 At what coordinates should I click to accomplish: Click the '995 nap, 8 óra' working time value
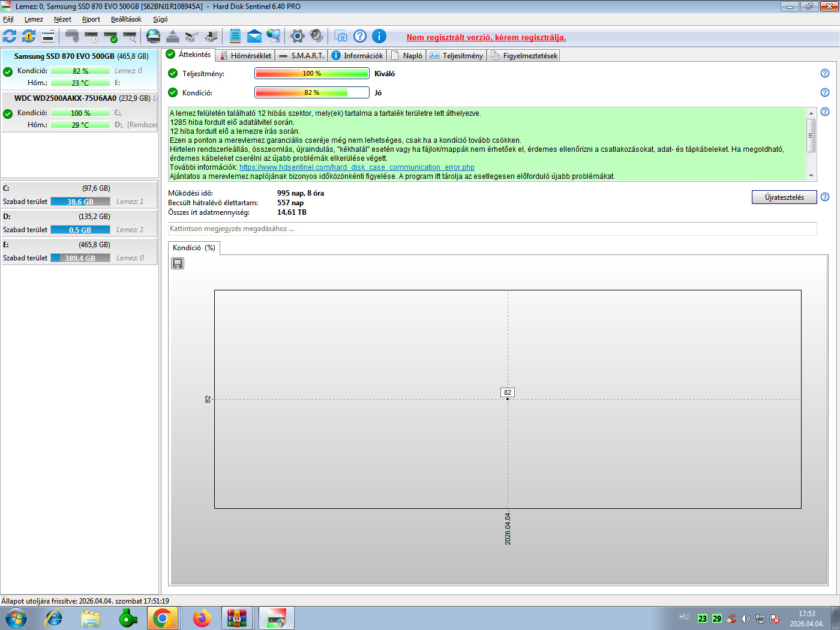coord(301,193)
